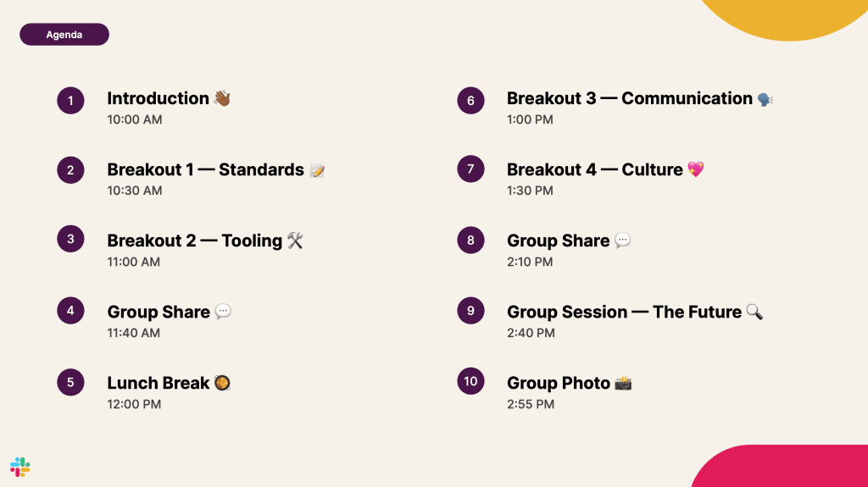Click the Introduction heading text
Image resolution: width=868 pixels, height=487 pixels.
tap(158, 98)
